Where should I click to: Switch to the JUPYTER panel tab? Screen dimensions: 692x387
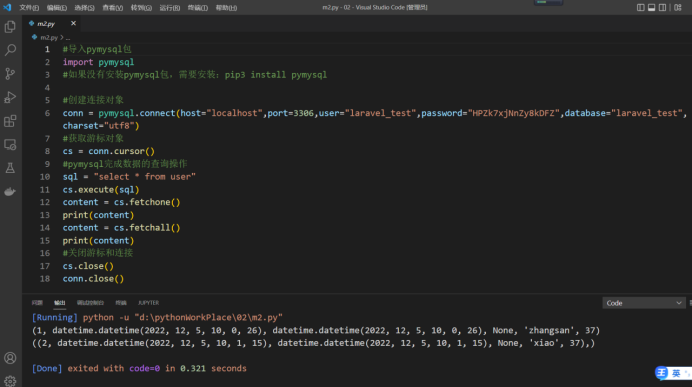coord(148,303)
